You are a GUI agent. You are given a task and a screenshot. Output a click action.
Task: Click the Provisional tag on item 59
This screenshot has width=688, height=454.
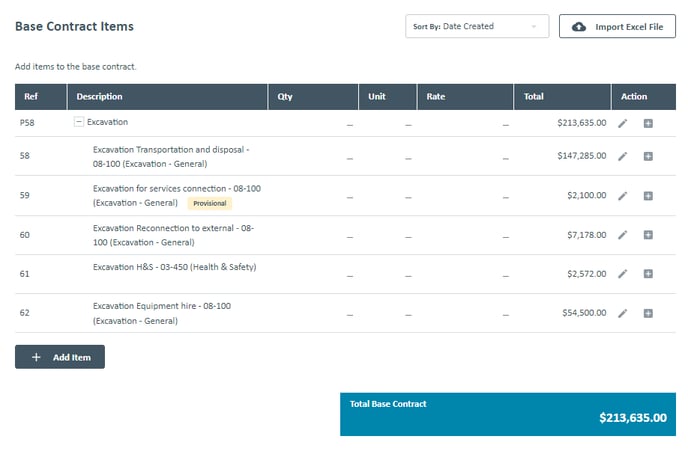210,203
